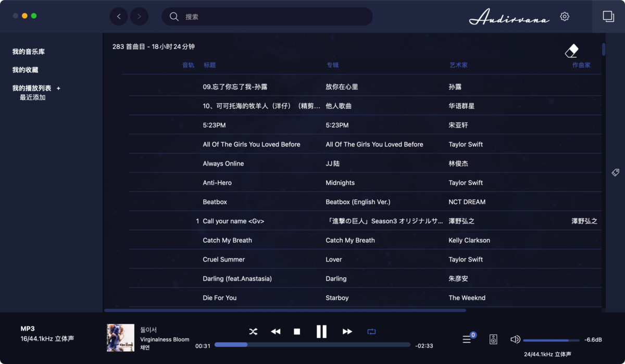Select the 5:23PM track title
The height and width of the screenshot is (364, 625).
[x=214, y=125]
